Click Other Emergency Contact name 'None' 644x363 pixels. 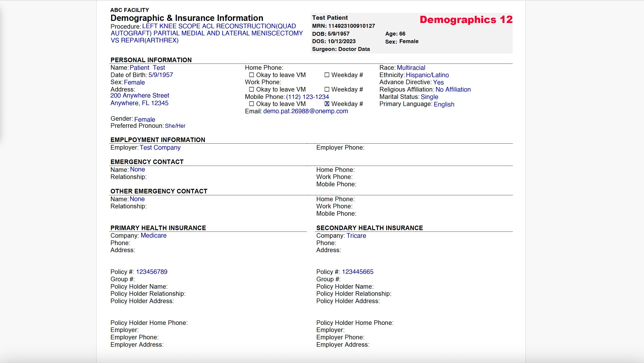pyautogui.click(x=137, y=199)
